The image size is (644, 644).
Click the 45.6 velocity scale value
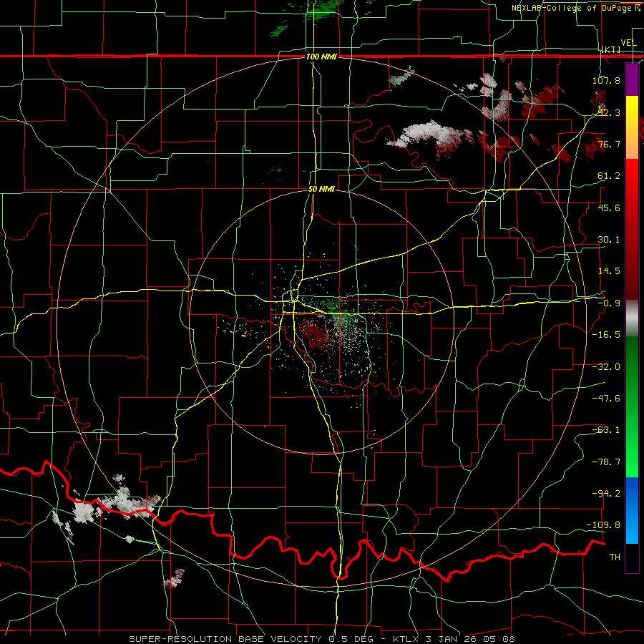click(608, 208)
